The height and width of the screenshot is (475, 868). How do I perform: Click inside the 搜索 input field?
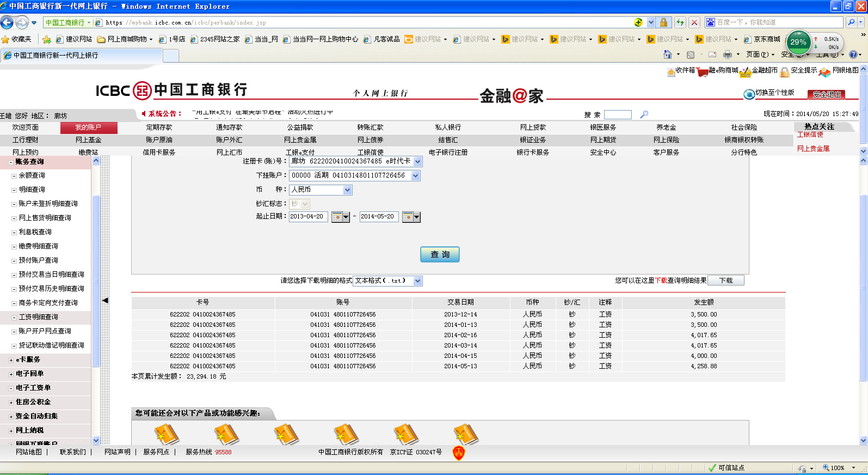(x=618, y=115)
